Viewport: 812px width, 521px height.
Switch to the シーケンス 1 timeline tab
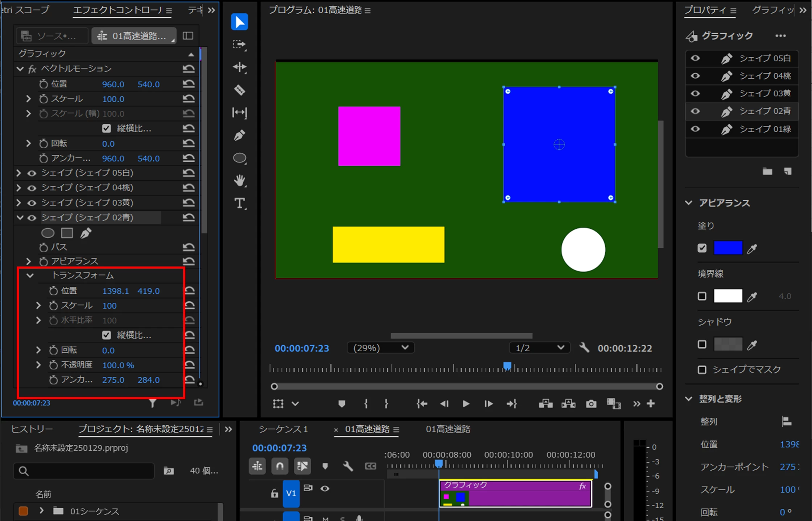tap(283, 429)
